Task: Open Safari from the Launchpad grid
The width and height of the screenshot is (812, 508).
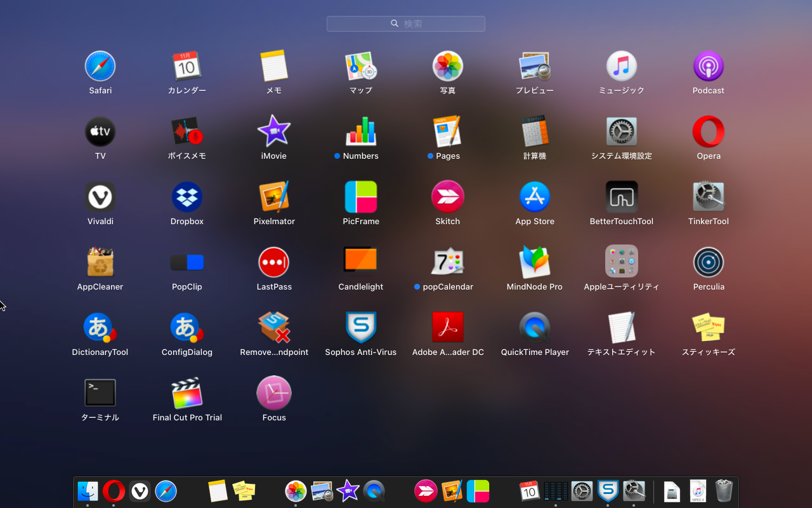Action: [100, 66]
